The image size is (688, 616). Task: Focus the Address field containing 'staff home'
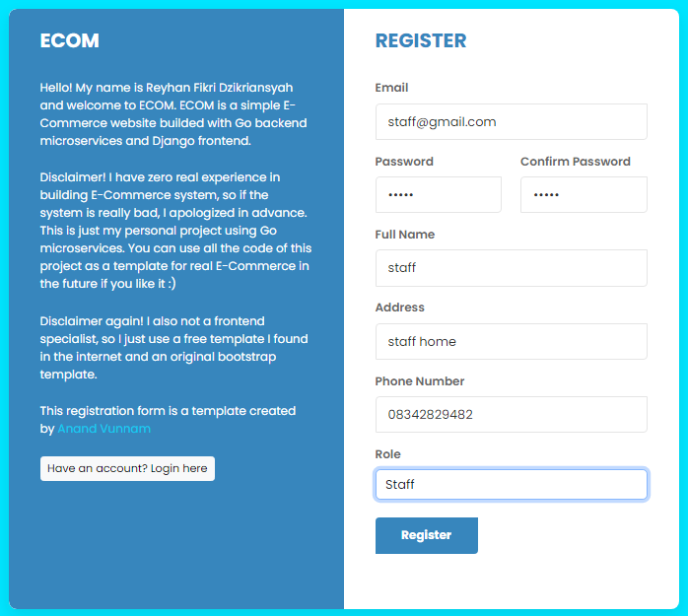click(511, 342)
